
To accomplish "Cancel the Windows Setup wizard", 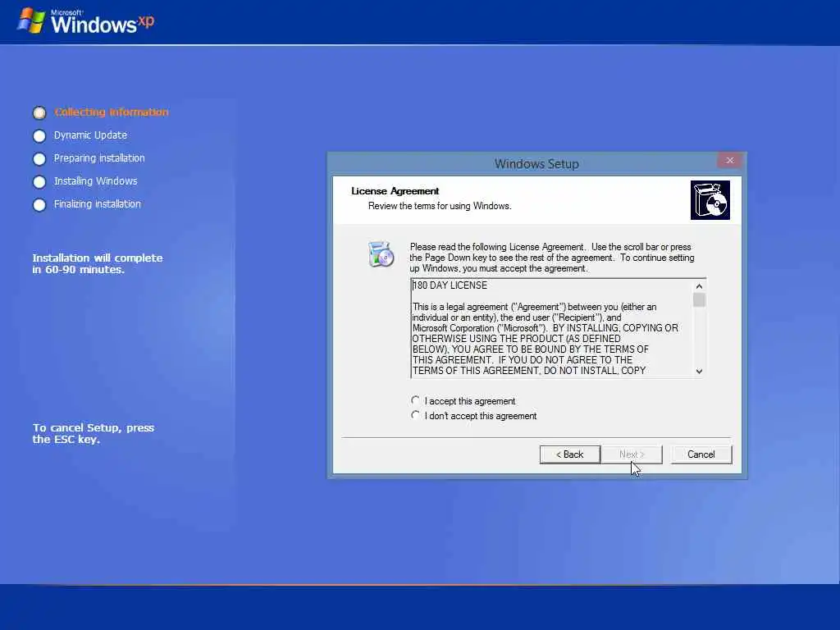I will [x=701, y=454].
